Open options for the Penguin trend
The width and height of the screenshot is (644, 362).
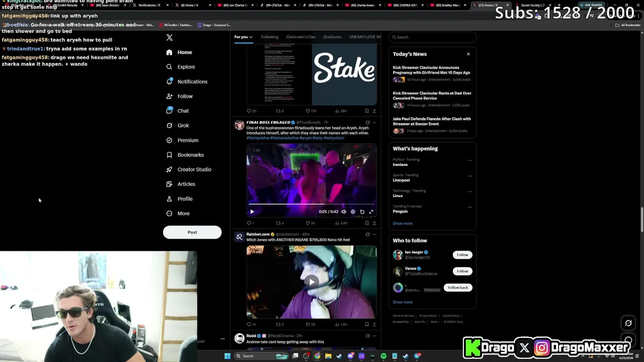(470, 207)
